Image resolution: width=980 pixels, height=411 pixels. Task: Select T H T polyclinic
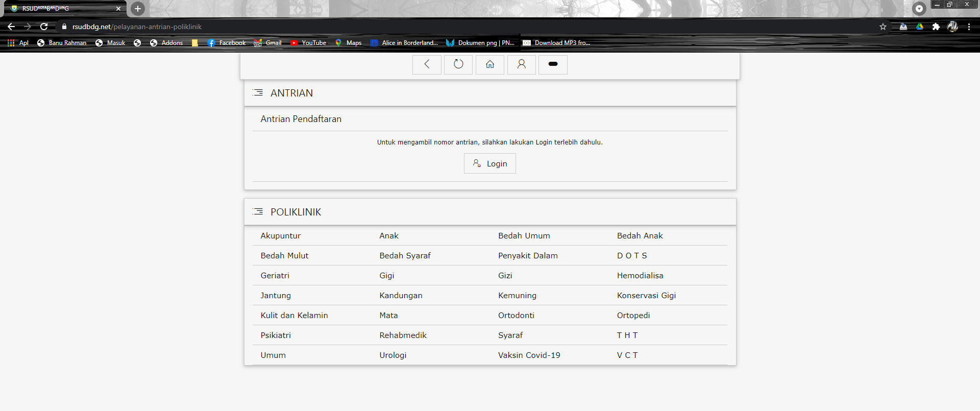627,335
